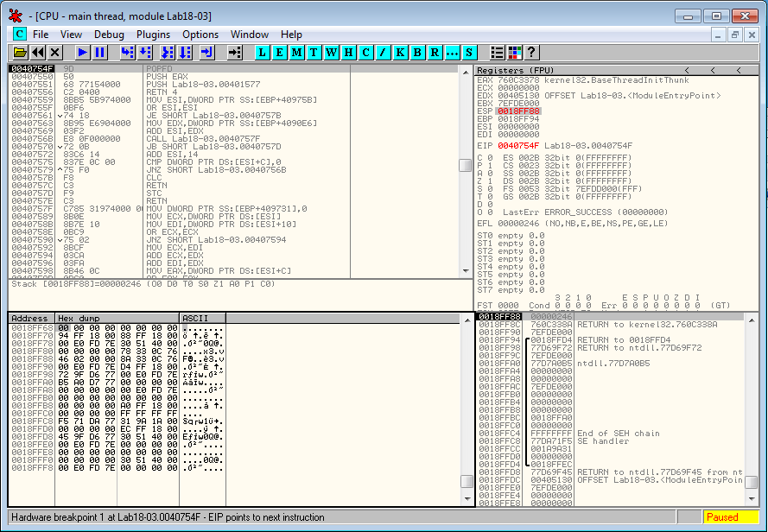
Task: Open the Debug menu
Action: pos(109,35)
